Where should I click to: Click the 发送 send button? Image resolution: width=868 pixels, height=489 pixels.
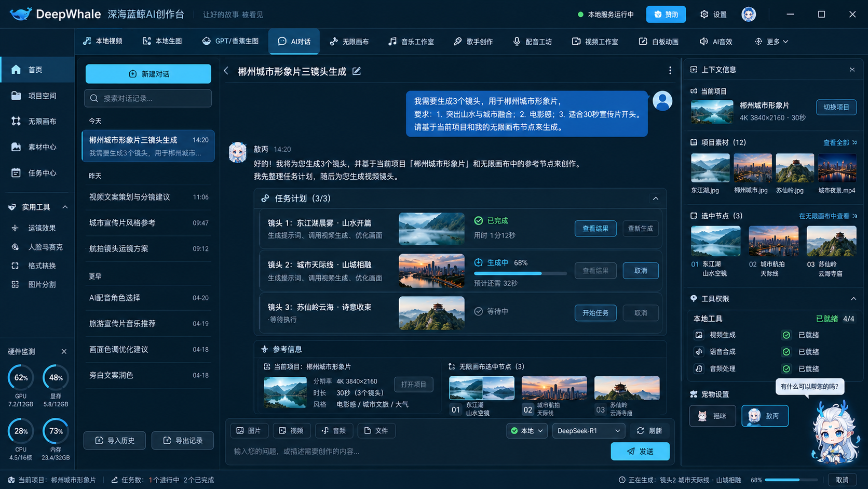pyautogui.click(x=640, y=451)
